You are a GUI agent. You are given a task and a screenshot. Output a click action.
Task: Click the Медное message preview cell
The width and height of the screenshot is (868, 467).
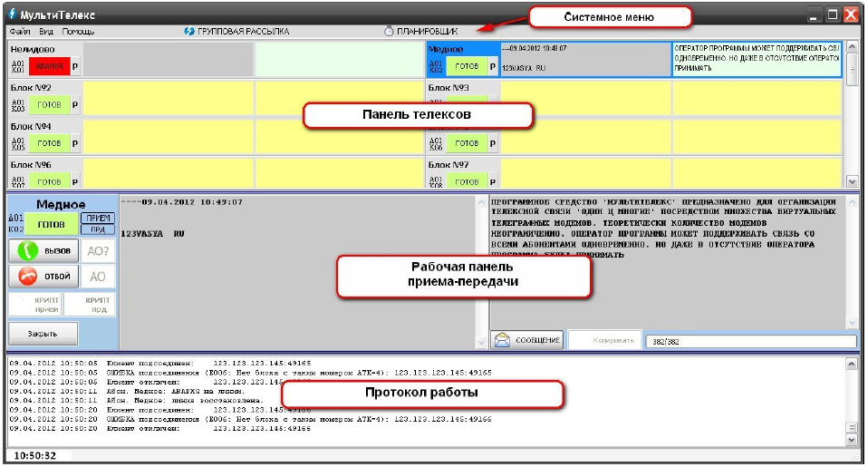pos(757,59)
